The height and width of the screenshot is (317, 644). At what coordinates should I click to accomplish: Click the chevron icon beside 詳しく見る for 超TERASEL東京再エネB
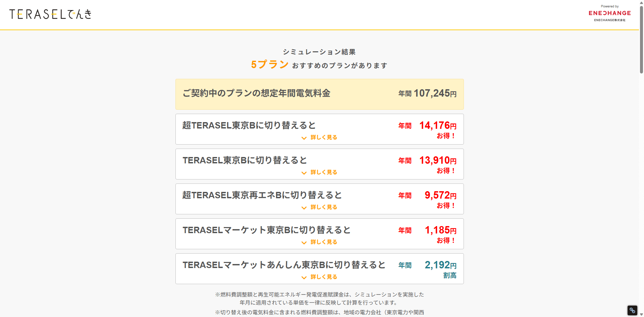pyautogui.click(x=304, y=208)
